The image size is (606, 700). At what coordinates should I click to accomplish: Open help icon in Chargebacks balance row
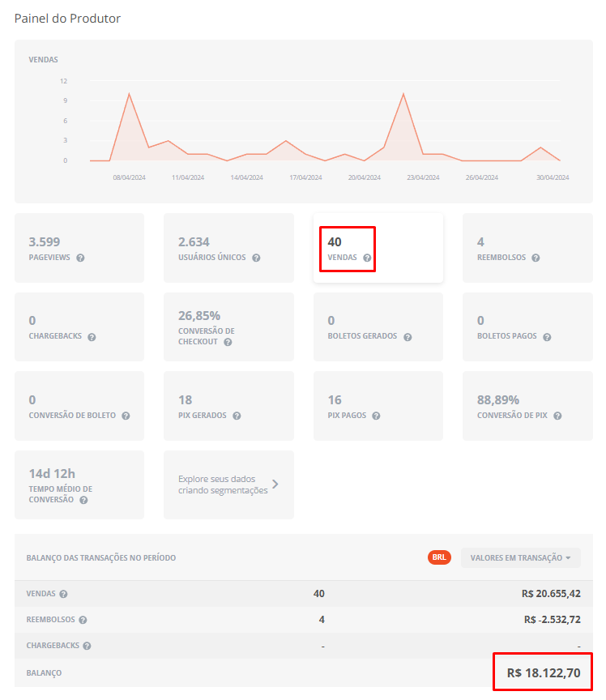pos(87,646)
